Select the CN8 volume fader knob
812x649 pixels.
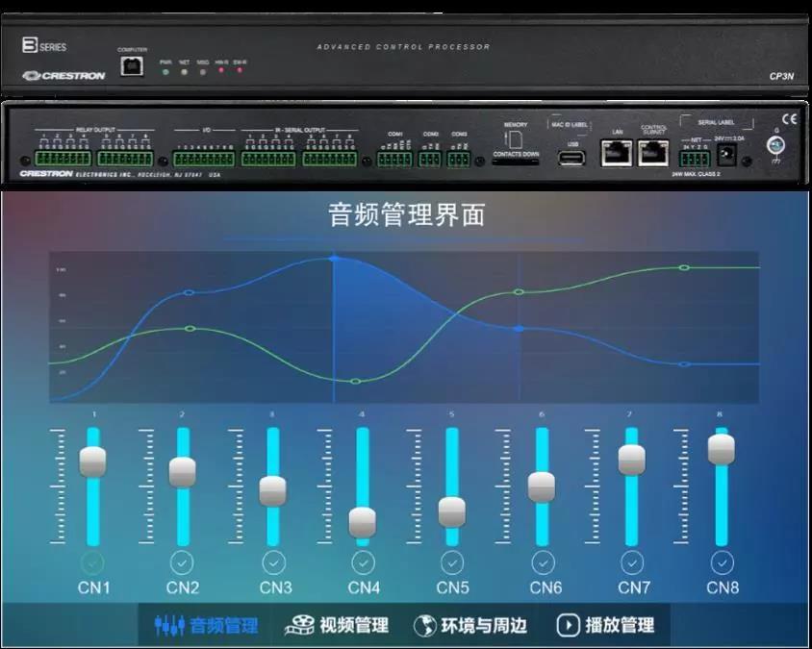point(722,449)
